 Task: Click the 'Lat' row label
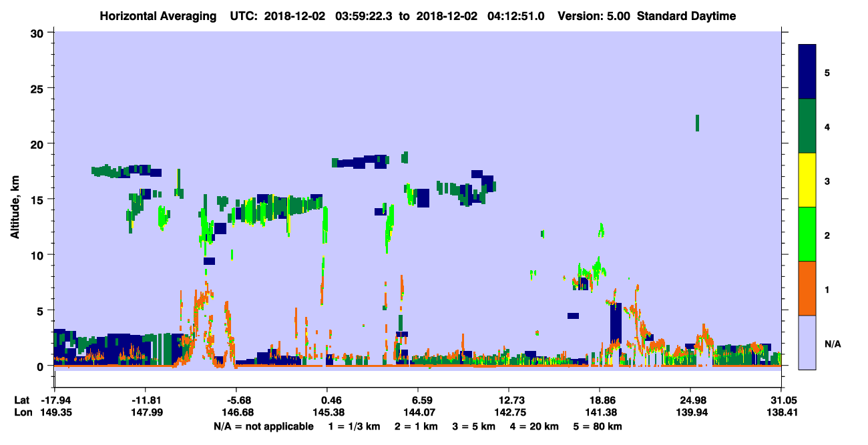click(21, 400)
